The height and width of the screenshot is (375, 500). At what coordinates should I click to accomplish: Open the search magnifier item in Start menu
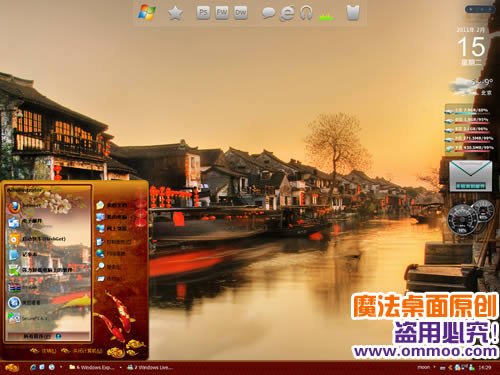[109, 267]
